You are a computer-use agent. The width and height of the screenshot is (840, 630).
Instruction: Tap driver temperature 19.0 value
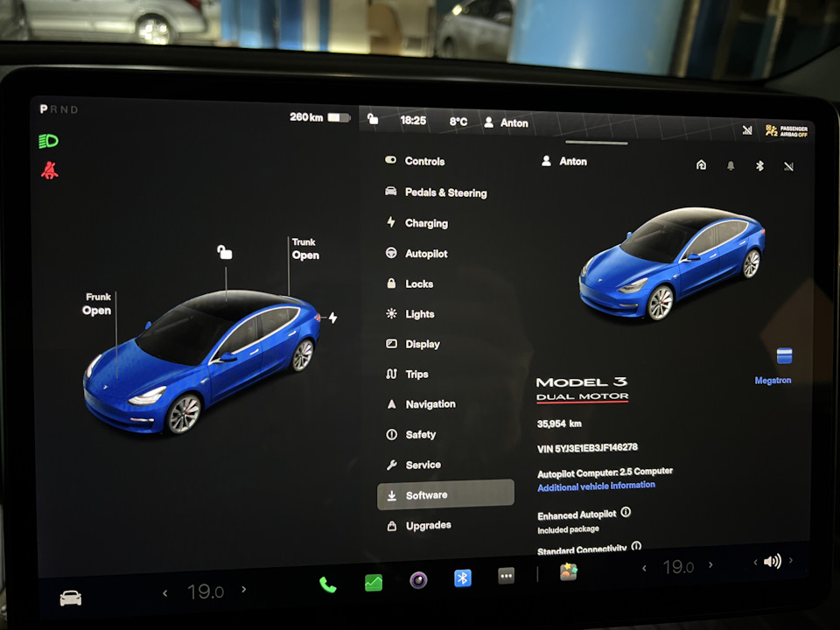point(205,591)
